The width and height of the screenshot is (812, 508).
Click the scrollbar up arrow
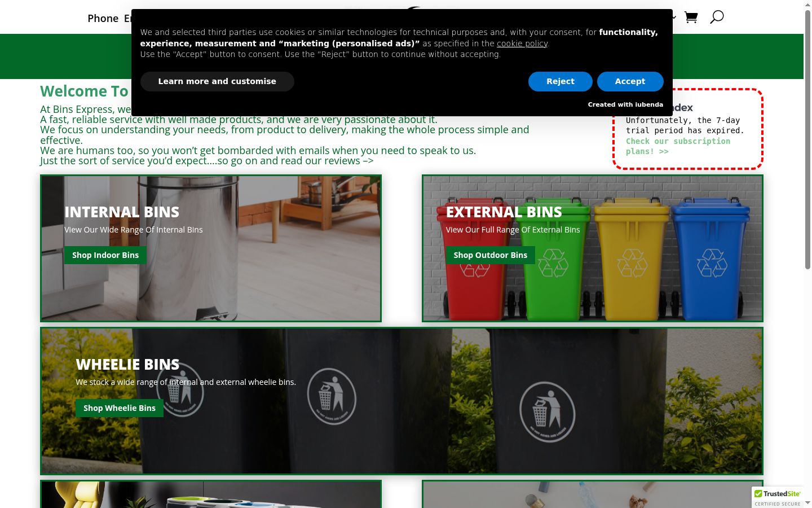(807, 4)
